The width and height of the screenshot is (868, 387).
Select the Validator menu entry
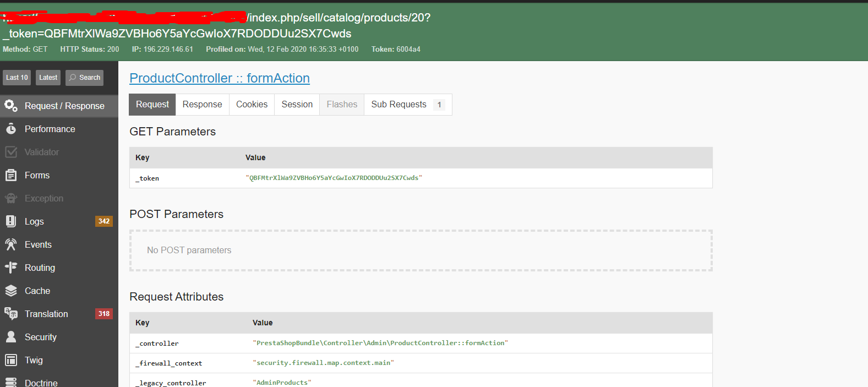coord(59,152)
